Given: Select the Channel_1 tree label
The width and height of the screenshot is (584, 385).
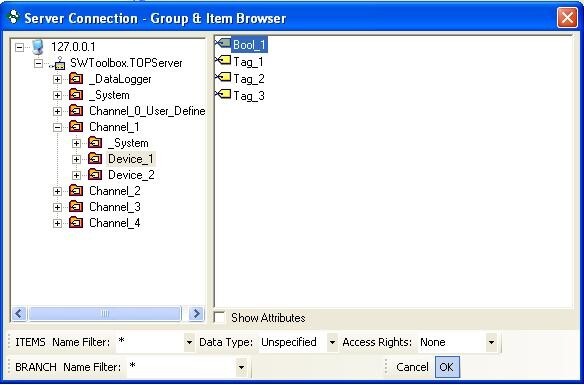Looking at the screenshot, I should (114, 127).
